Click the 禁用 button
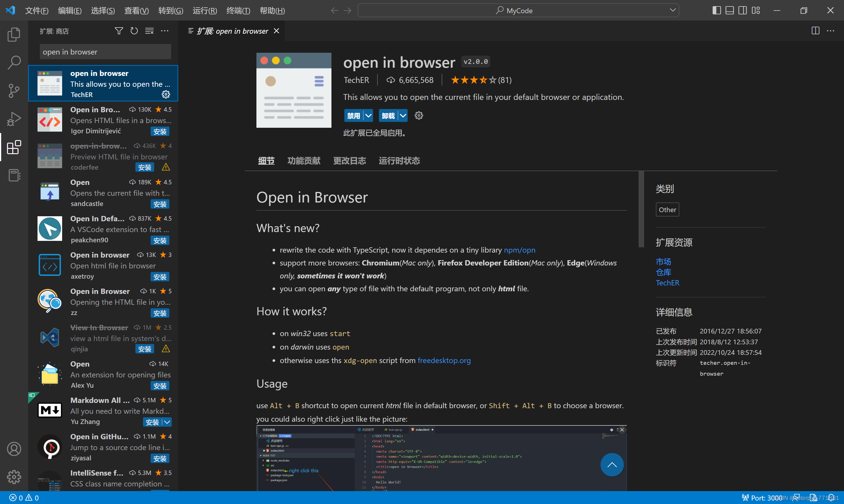Viewport: 844px width, 504px height. pyautogui.click(x=353, y=115)
